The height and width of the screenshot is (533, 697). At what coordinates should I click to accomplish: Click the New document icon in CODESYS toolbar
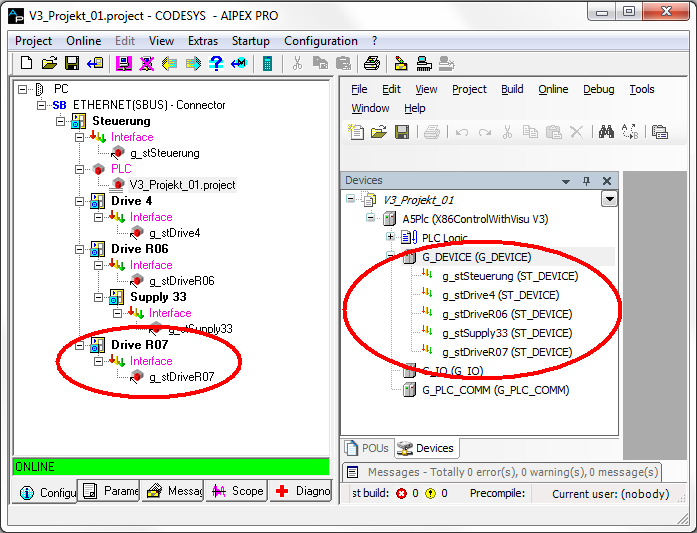[x=356, y=132]
